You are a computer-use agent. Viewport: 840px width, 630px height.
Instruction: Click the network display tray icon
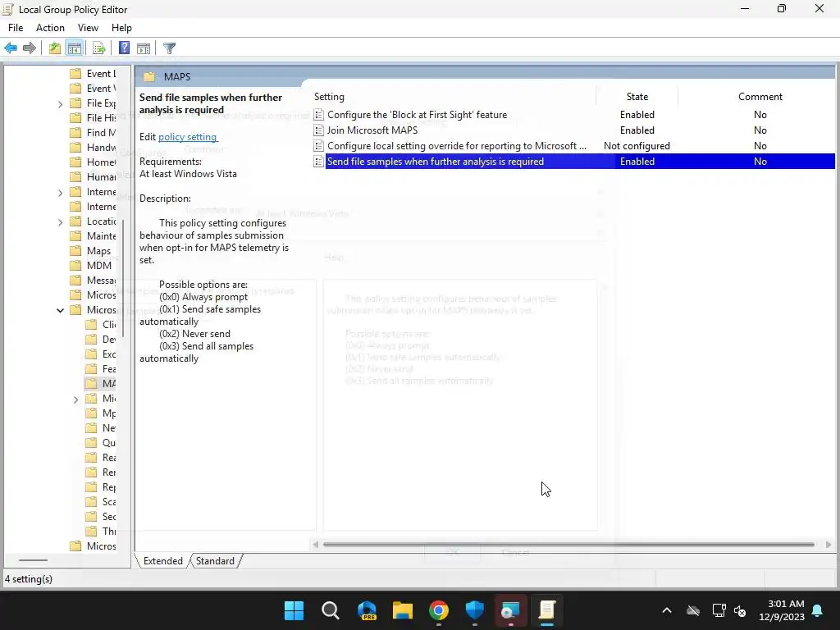pos(719,610)
